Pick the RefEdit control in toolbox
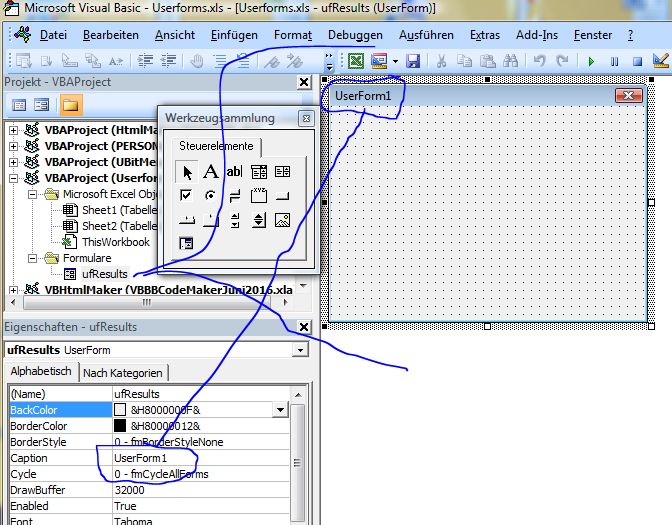 [186, 243]
